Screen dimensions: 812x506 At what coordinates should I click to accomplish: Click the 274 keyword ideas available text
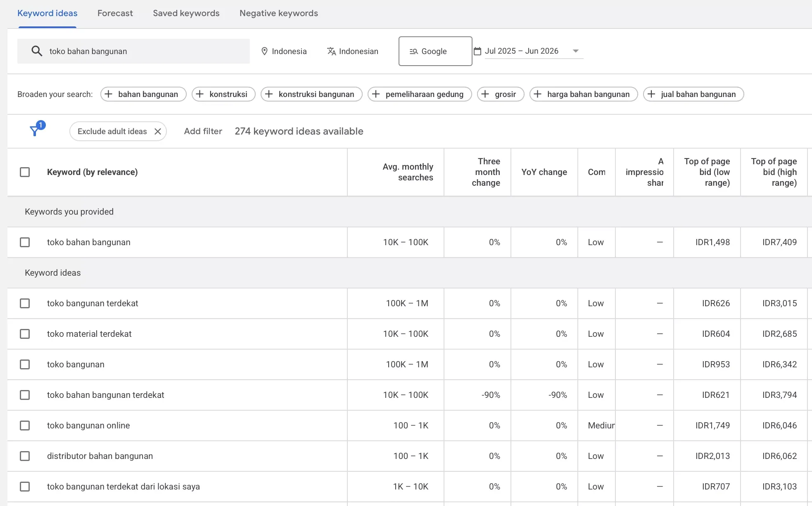coord(299,131)
